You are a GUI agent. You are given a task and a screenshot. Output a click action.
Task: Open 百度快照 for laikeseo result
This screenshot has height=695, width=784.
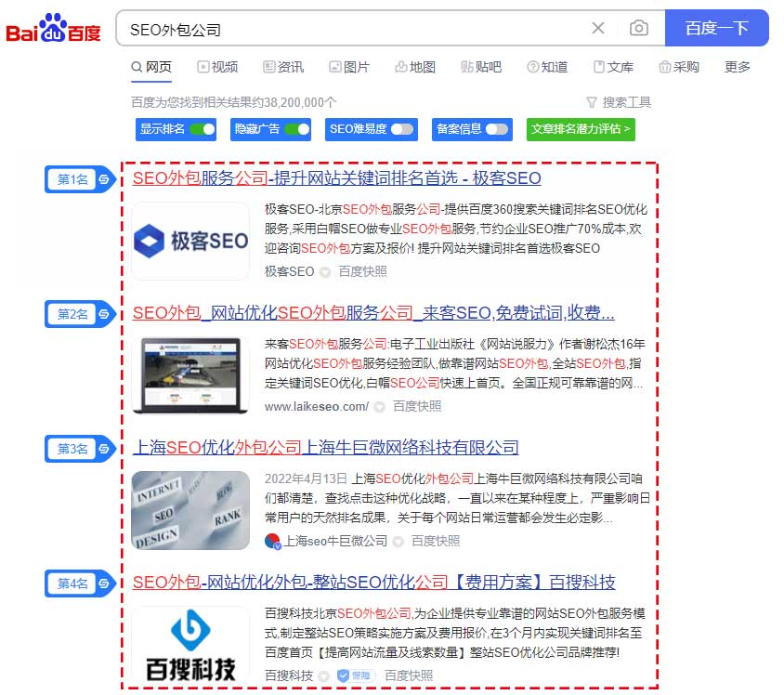pyautogui.click(x=417, y=407)
